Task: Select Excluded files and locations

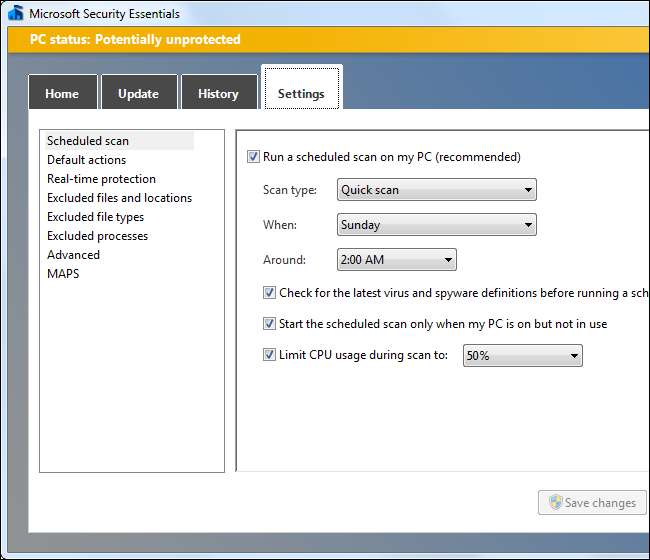Action: (119, 198)
